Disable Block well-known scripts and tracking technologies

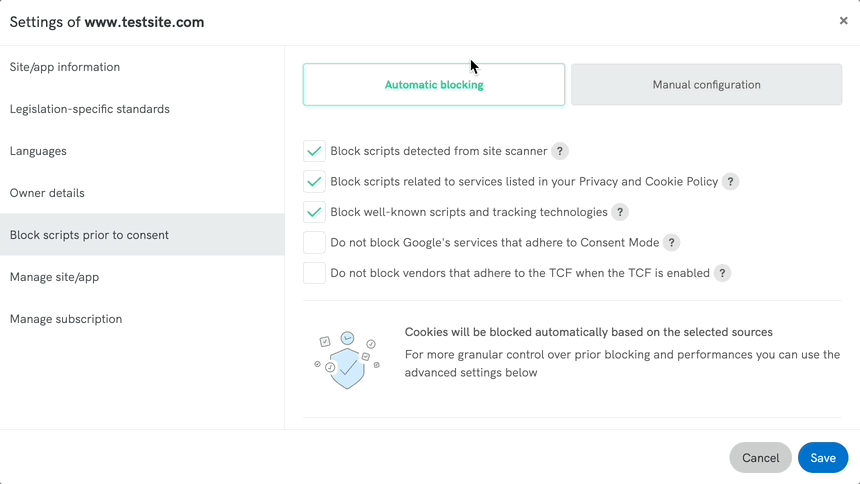314,212
